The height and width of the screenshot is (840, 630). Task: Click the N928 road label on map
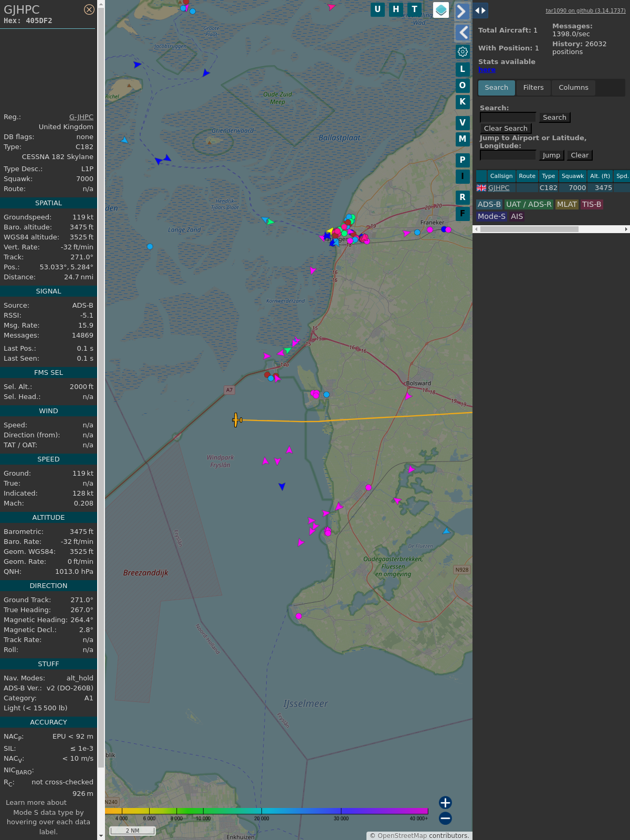(x=462, y=570)
